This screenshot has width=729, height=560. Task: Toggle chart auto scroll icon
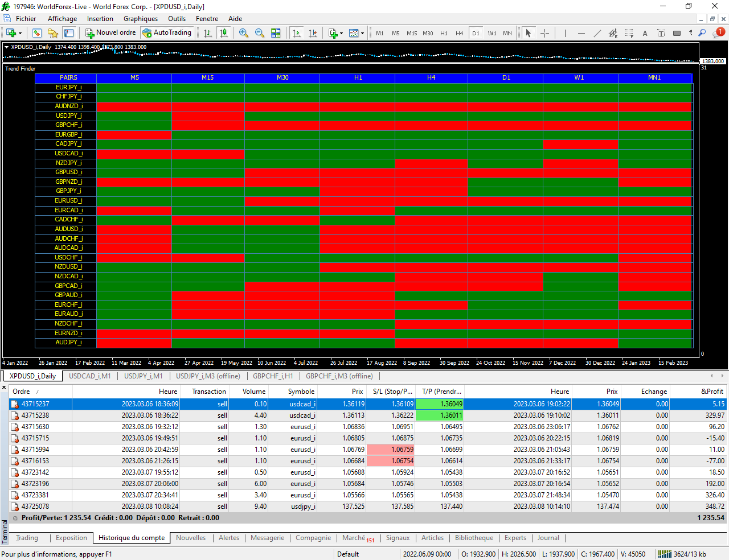pos(297,33)
